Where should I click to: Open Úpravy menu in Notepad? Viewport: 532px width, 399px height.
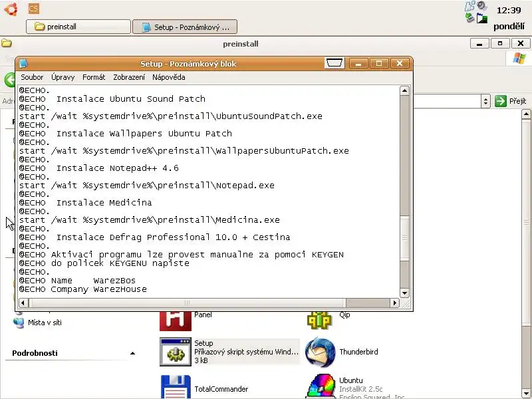(x=63, y=77)
